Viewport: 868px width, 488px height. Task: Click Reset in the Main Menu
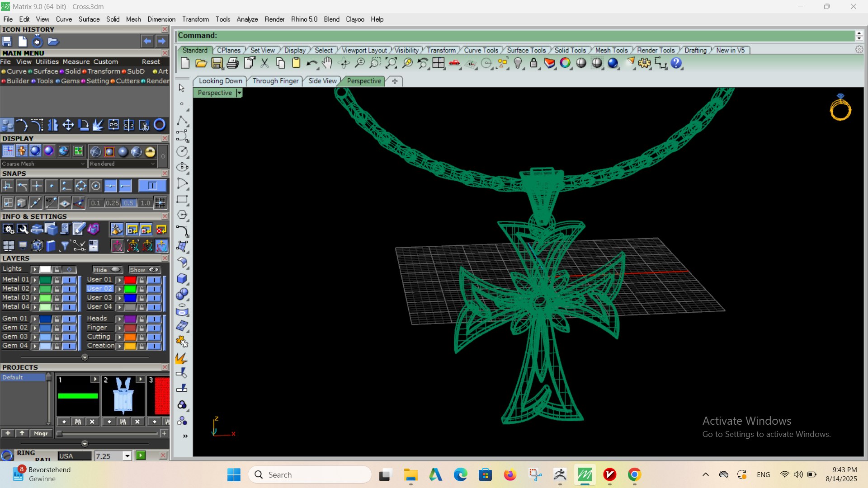[x=151, y=62]
